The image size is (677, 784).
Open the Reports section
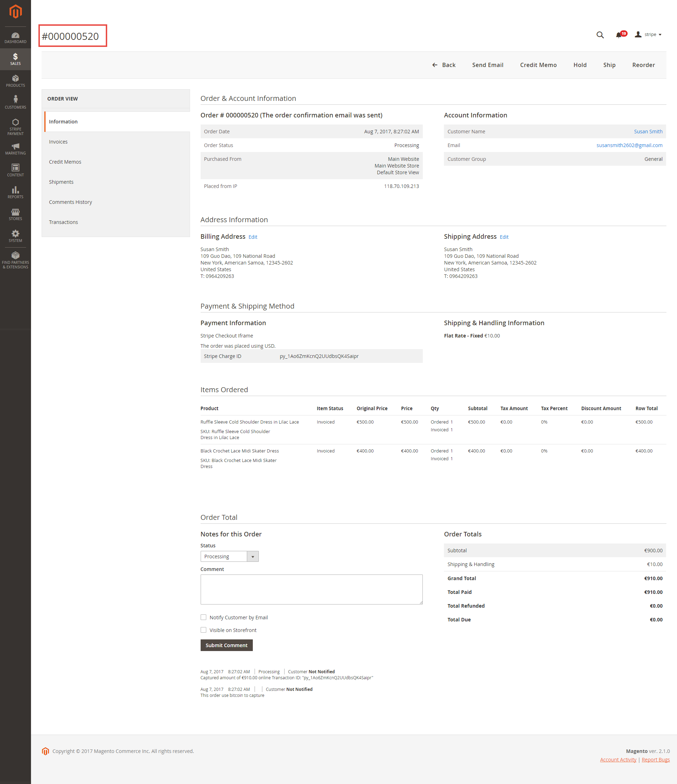tap(15, 192)
